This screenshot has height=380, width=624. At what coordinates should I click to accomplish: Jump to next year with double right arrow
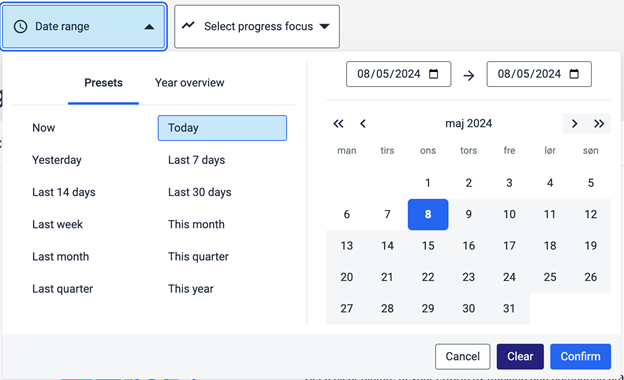[599, 123]
